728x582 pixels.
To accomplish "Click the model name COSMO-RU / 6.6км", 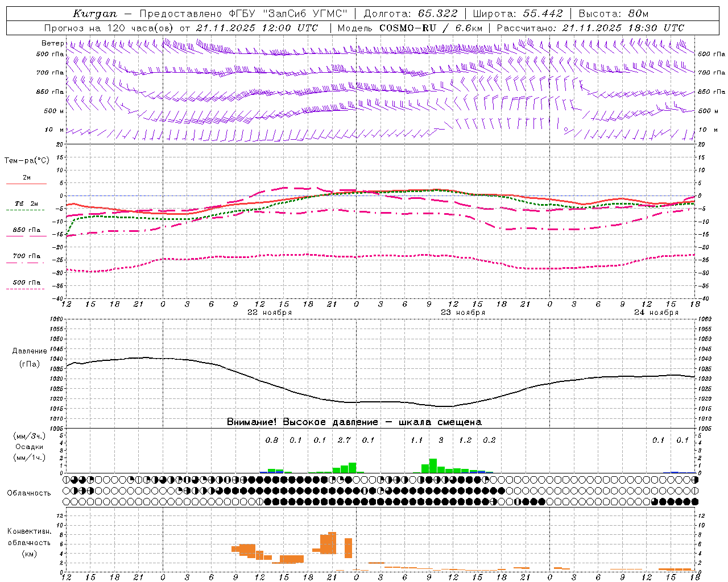I will [x=431, y=28].
